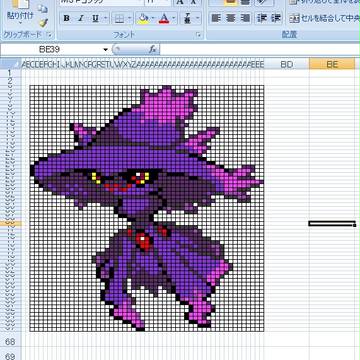The image size is (360, 360).
Task: Click into the formula bar input
Action: (260, 50)
